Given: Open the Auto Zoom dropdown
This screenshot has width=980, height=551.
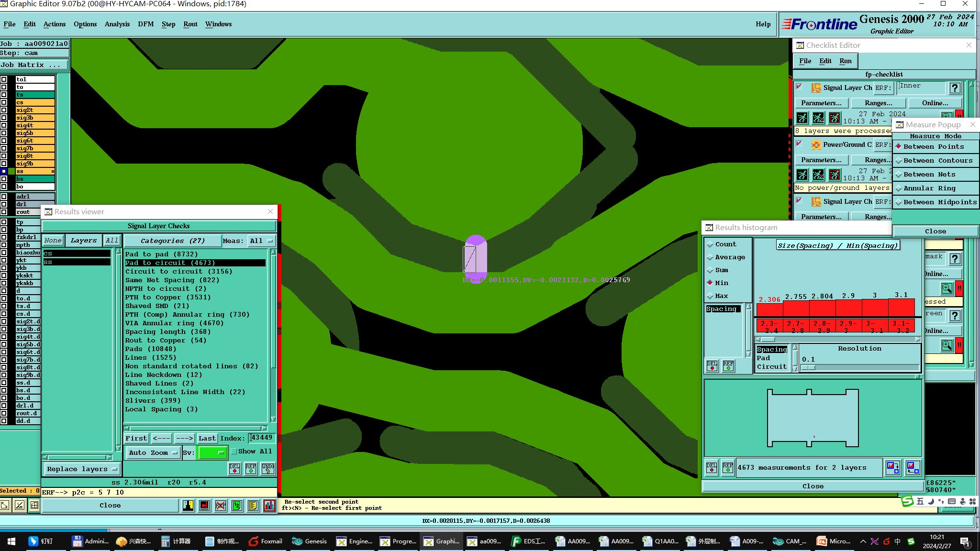Looking at the screenshot, I should pyautogui.click(x=153, y=452).
